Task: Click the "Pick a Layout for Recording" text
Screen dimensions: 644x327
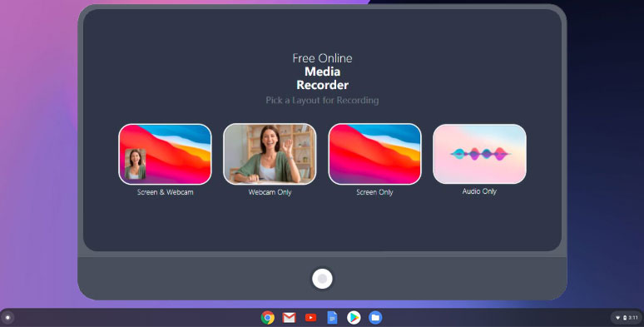Action: [322, 100]
